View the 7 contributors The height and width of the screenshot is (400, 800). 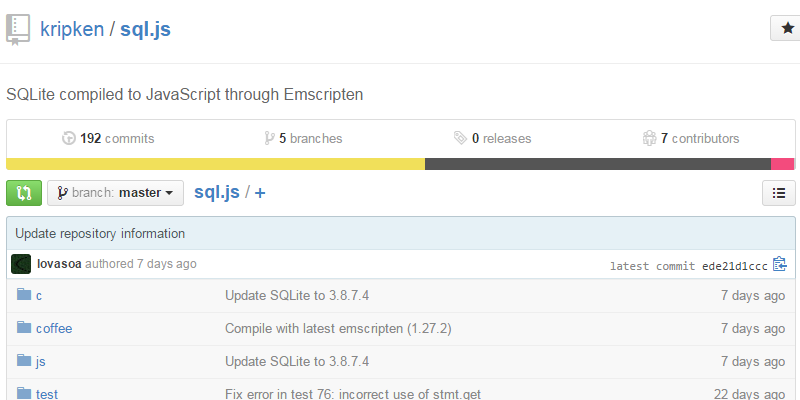pos(691,139)
